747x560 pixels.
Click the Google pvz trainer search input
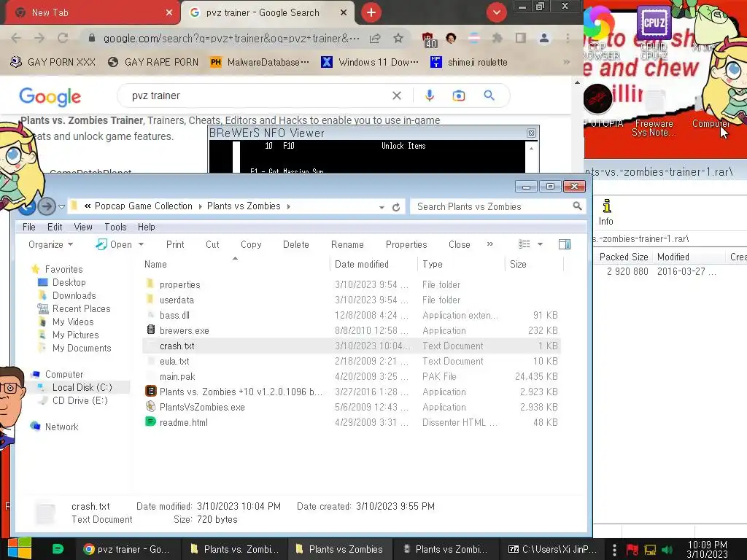click(x=258, y=96)
